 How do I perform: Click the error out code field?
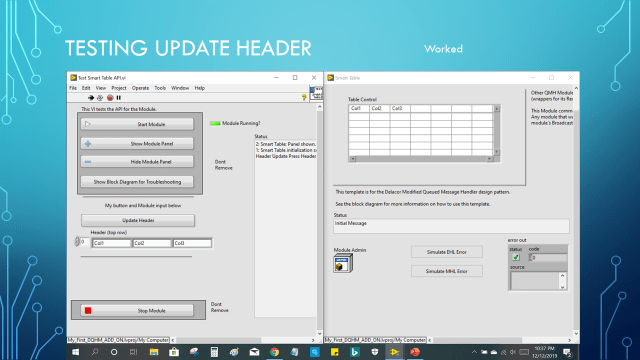coord(548,258)
